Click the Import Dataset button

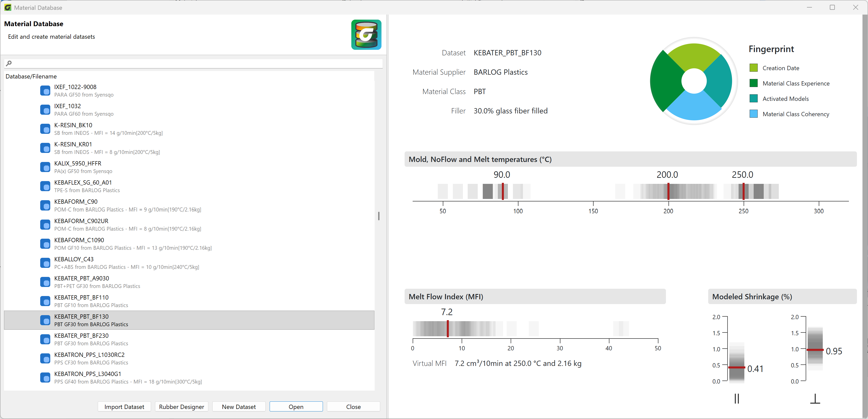click(124, 406)
